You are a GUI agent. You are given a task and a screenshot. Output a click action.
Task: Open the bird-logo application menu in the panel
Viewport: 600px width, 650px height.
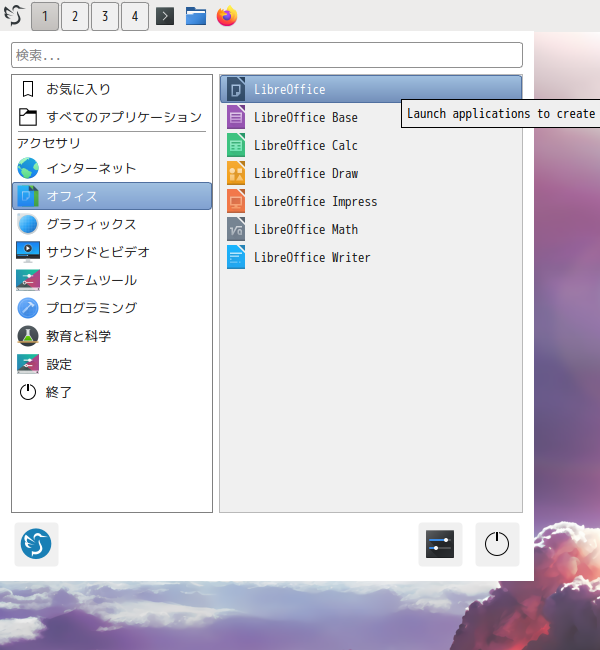14,16
